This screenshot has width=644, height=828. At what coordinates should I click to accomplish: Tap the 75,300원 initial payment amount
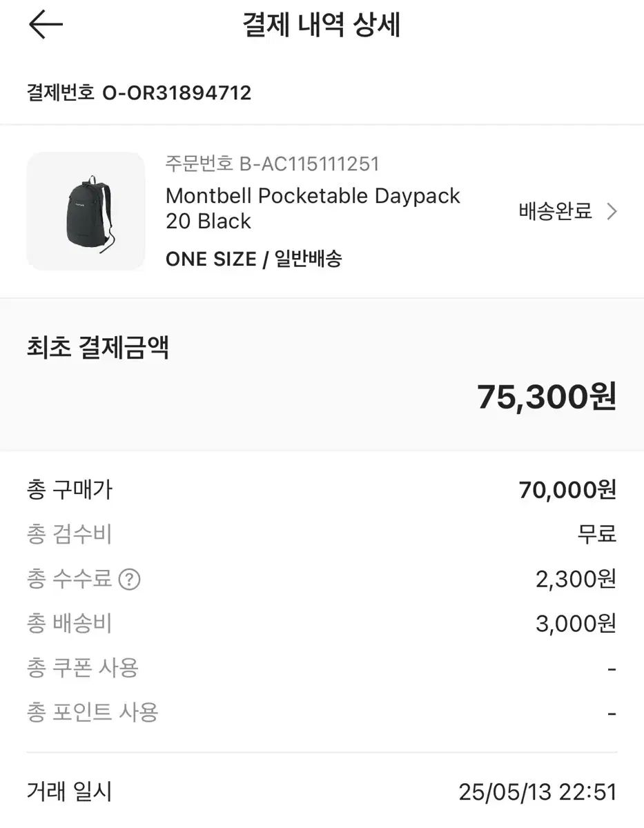coord(547,397)
